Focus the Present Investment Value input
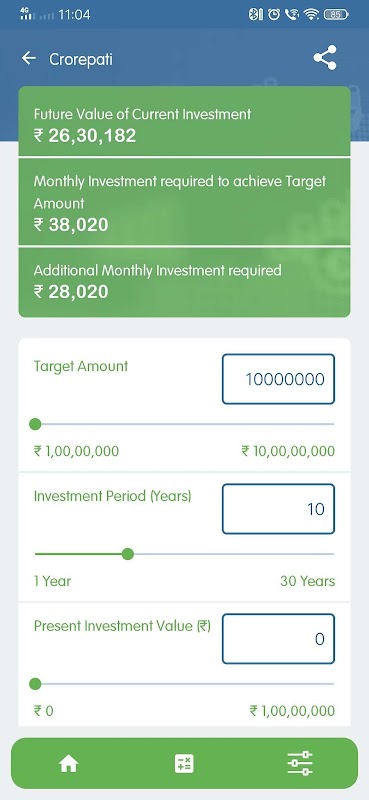This screenshot has height=800, width=369. [278, 639]
